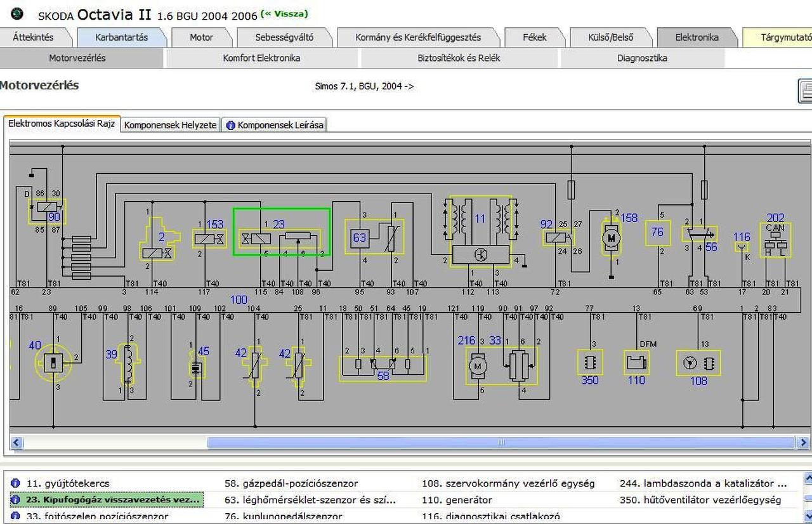Open 244. lambdaszonda a katalizátor entry

(x=703, y=483)
